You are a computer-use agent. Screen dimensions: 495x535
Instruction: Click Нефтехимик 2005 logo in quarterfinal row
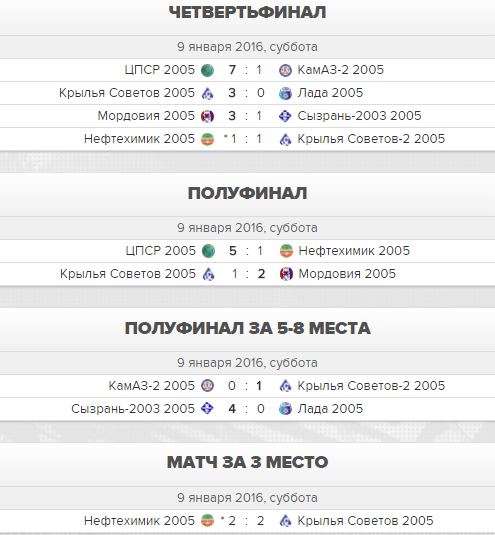click(x=207, y=139)
